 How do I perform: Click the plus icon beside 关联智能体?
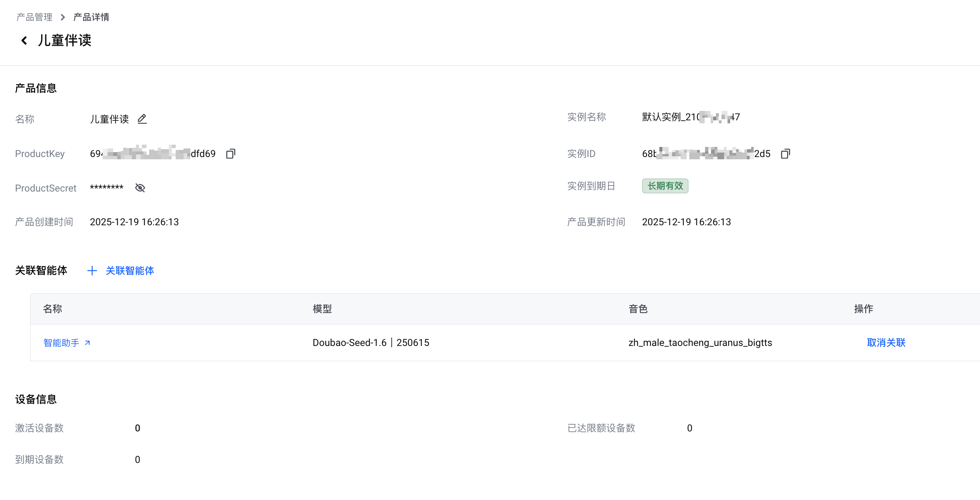[x=92, y=271]
